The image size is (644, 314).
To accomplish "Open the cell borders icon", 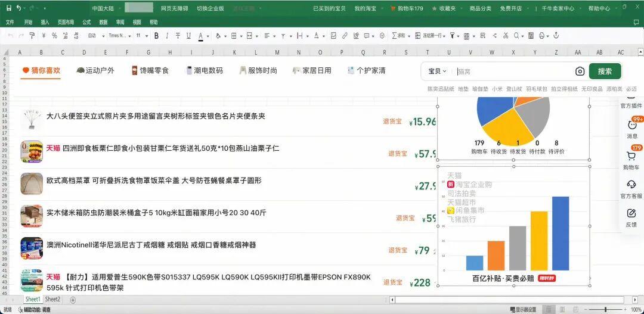I will (234, 36).
